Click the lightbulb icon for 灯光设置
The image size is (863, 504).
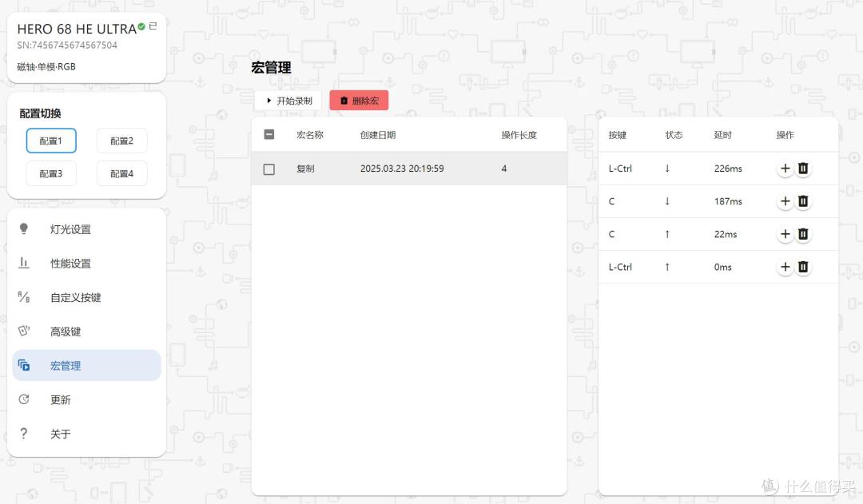pyautogui.click(x=24, y=229)
